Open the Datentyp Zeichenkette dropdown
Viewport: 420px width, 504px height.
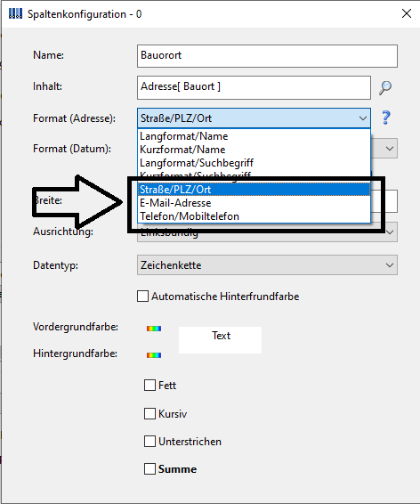(x=267, y=265)
